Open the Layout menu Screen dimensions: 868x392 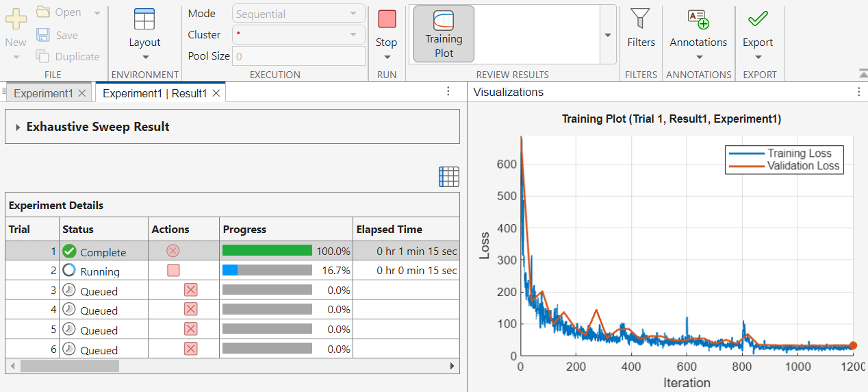click(144, 34)
